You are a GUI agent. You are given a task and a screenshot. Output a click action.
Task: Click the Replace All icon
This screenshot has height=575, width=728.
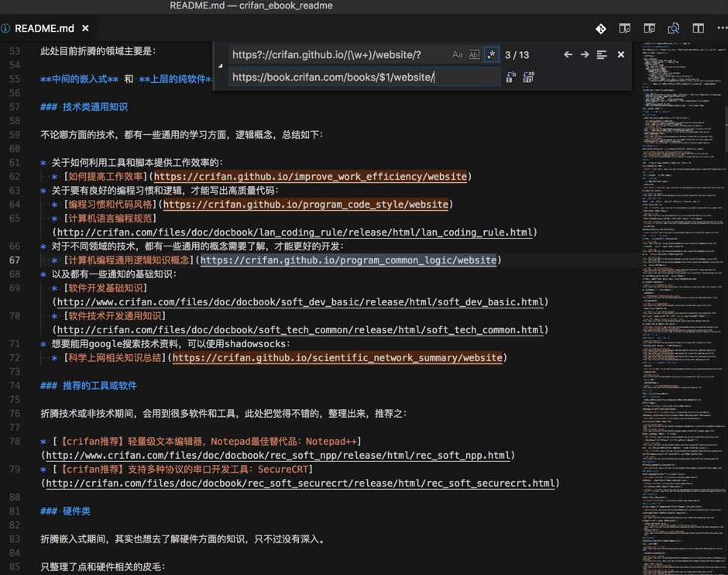528,77
